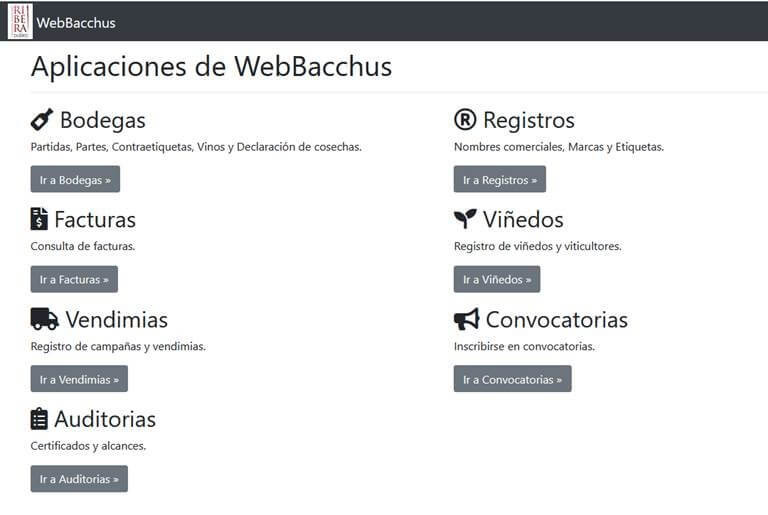This screenshot has width=768, height=515.
Task: Open the Ir a Bodegas button
Action: click(x=75, y=179)
